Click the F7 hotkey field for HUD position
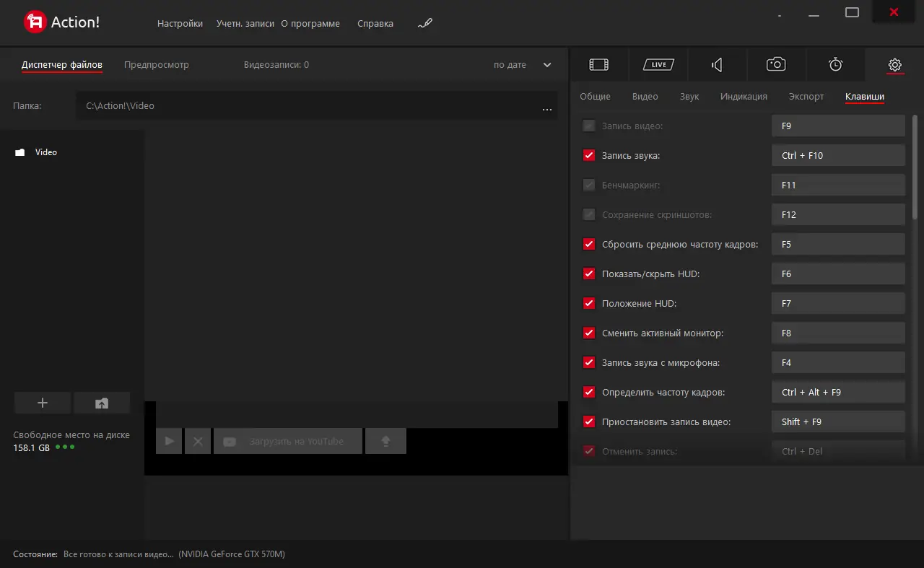 coord(838,303)
